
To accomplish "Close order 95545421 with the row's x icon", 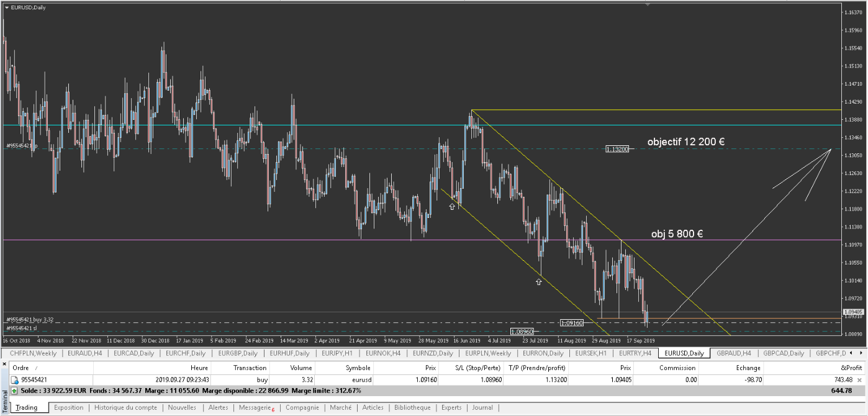I will (x=859, y=379).
